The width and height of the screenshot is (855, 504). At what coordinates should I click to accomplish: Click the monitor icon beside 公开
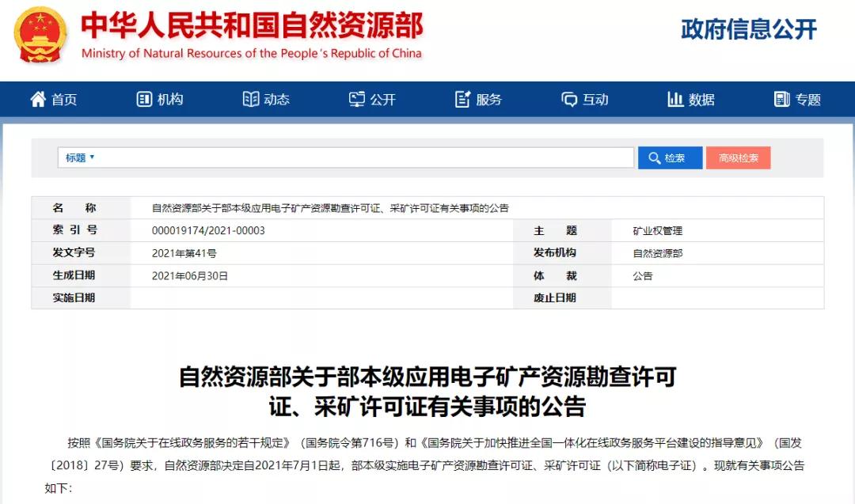click(357, 99)
